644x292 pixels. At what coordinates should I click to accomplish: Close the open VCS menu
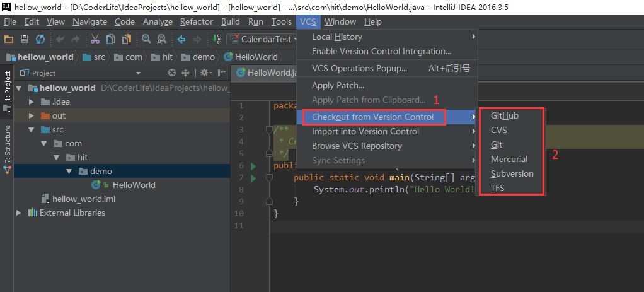click(x=308, y=22)
